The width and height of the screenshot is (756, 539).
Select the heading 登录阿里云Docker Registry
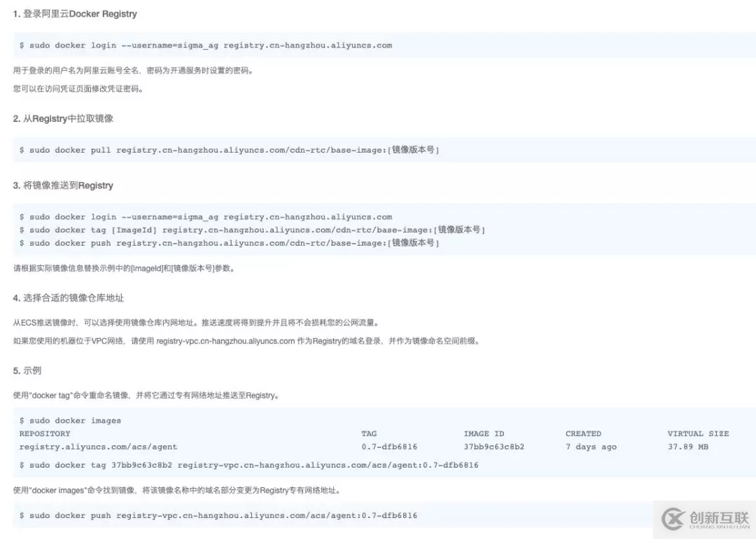coord(76,13)
